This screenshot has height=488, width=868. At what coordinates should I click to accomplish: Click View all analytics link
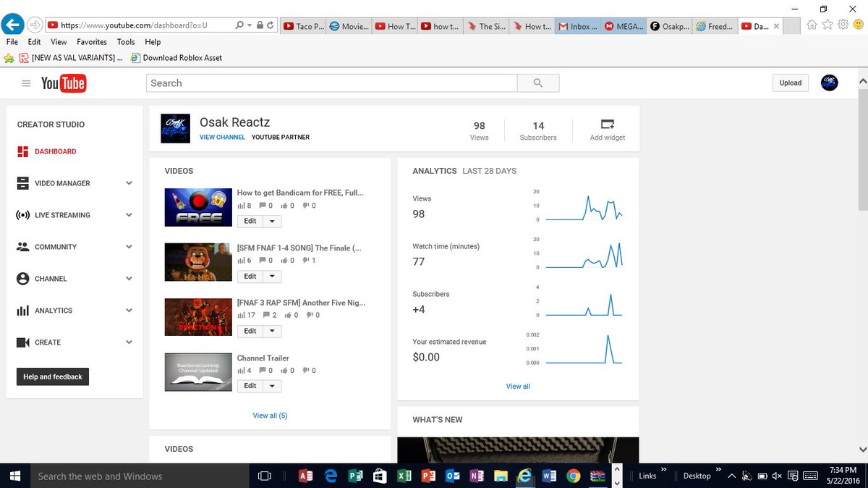[x=518, y=387]
